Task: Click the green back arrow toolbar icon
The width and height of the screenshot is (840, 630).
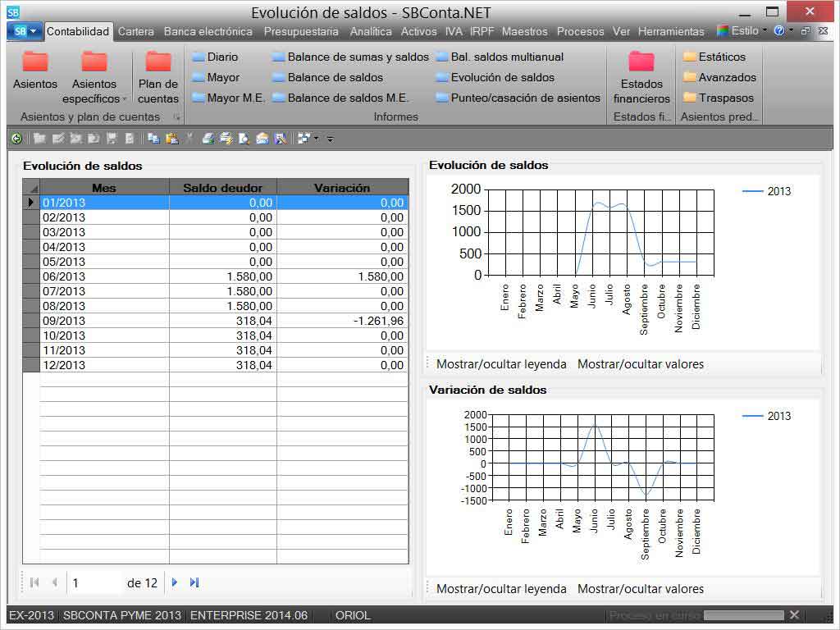Action: point(16,139)
